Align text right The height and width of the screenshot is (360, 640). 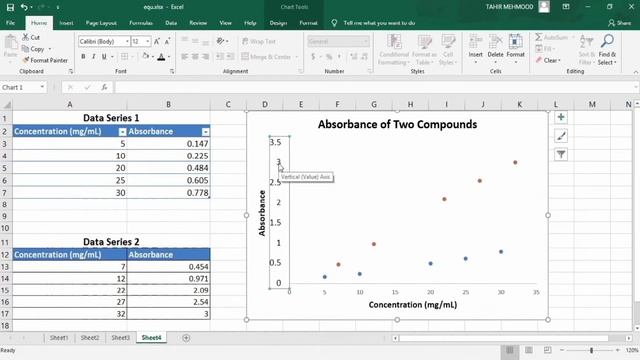click(206, 57)
